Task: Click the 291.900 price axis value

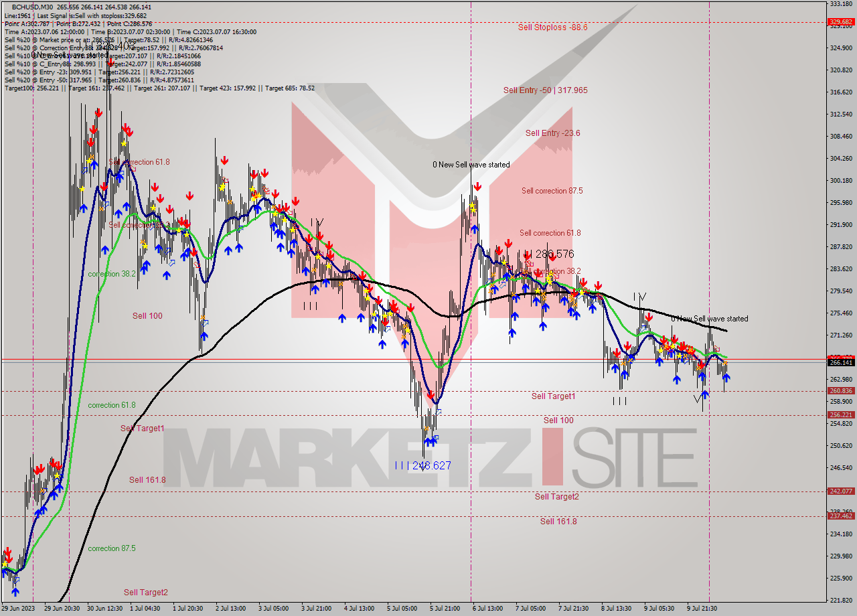Action: [x=840, y=225]
